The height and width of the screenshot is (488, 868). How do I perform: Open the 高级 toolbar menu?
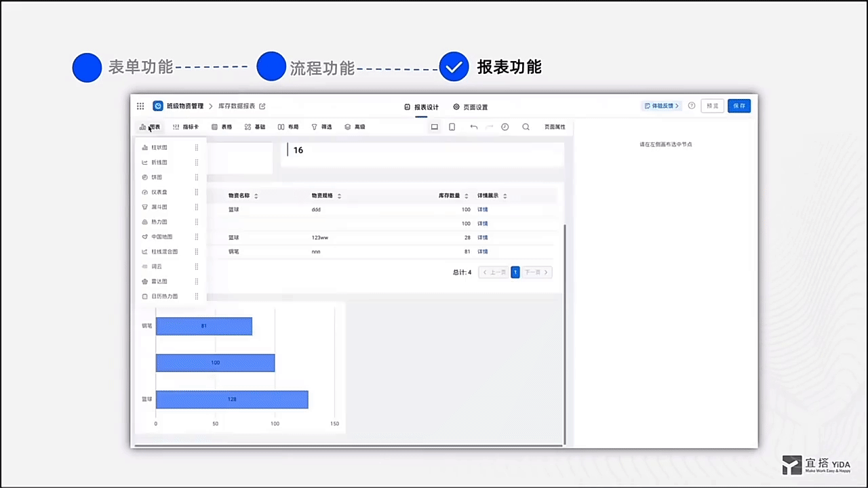(x=355, y=127)
